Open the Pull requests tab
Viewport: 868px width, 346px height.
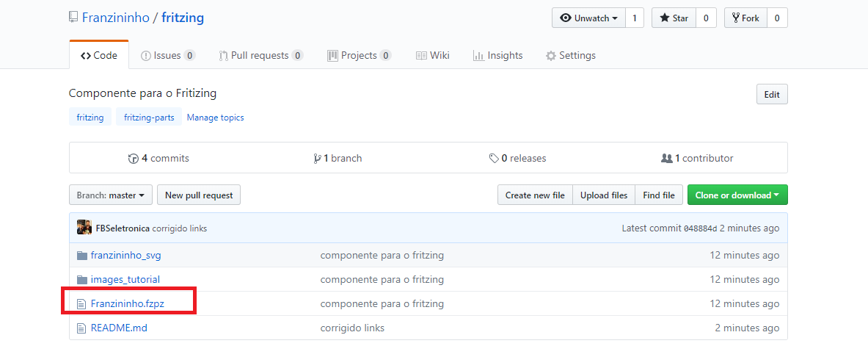tap(261, 55)
